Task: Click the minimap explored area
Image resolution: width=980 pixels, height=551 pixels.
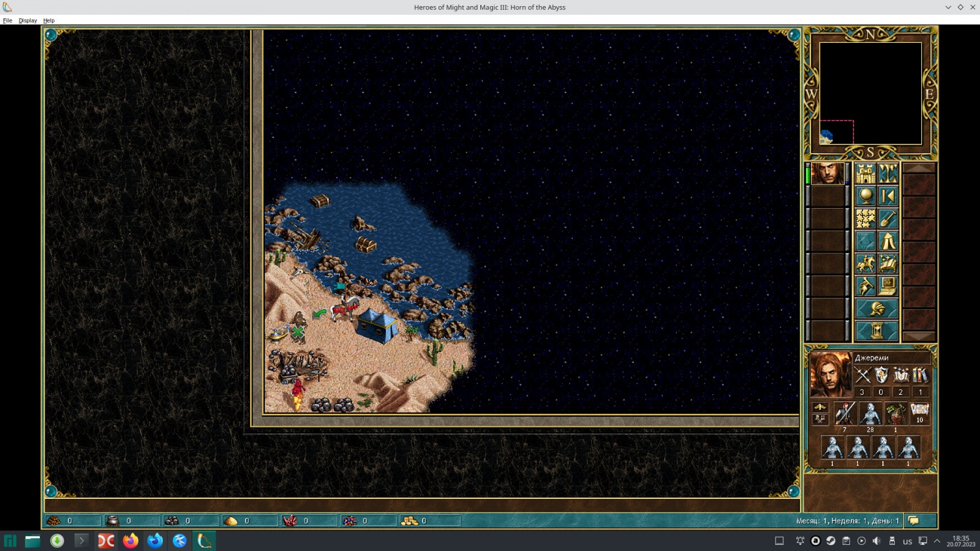Action: (x=826, y=137)
